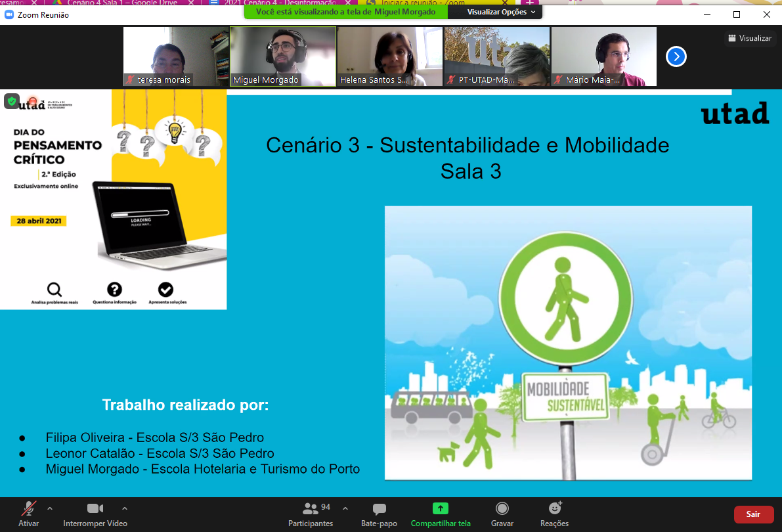Open Reações emoji menu

pyautogui.click(x=555, y=514)
